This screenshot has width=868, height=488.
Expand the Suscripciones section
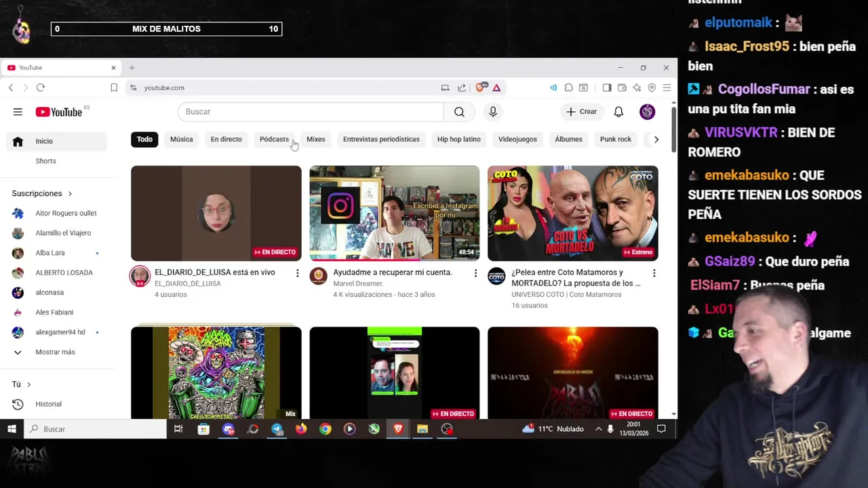(42, 193)
